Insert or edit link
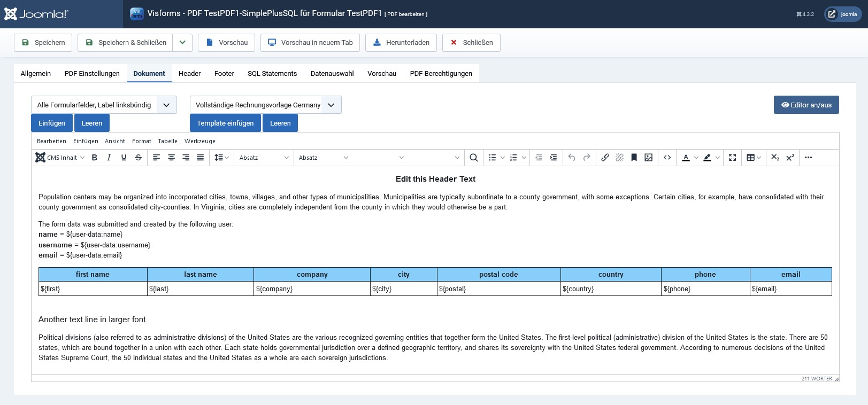The width and height of the screenshot is (868, 405). click(605, 158)
